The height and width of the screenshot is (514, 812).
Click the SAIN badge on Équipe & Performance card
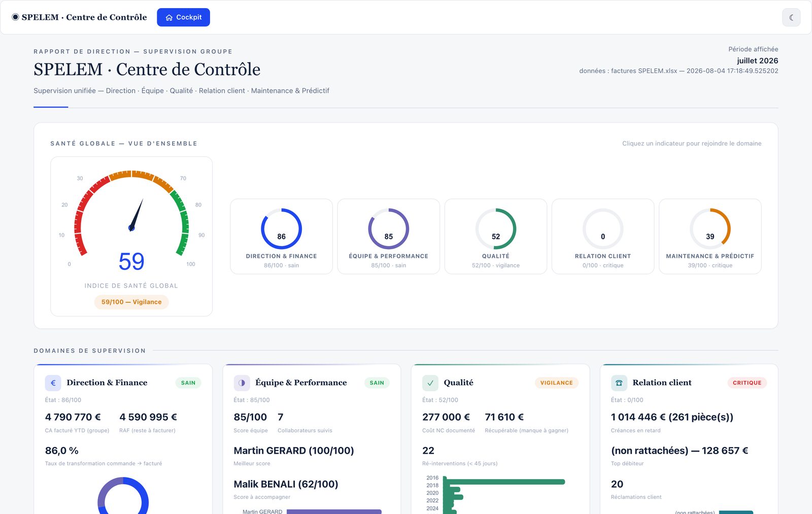[377, 383]
